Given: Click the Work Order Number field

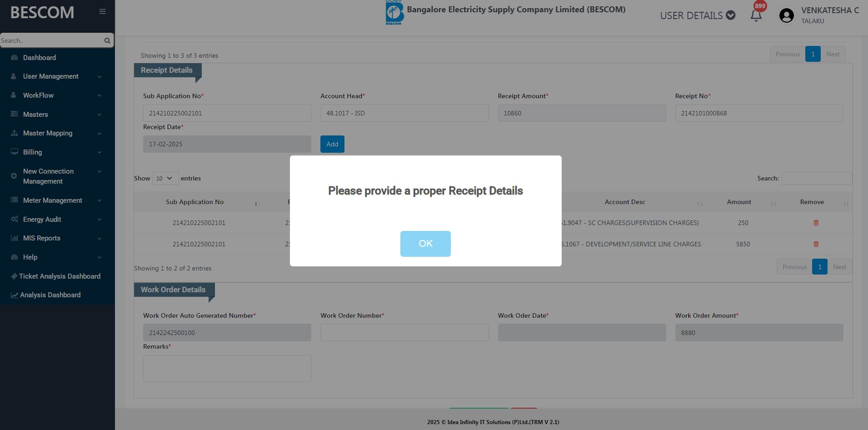Looking at the screenshot, I should coord(404,333).
